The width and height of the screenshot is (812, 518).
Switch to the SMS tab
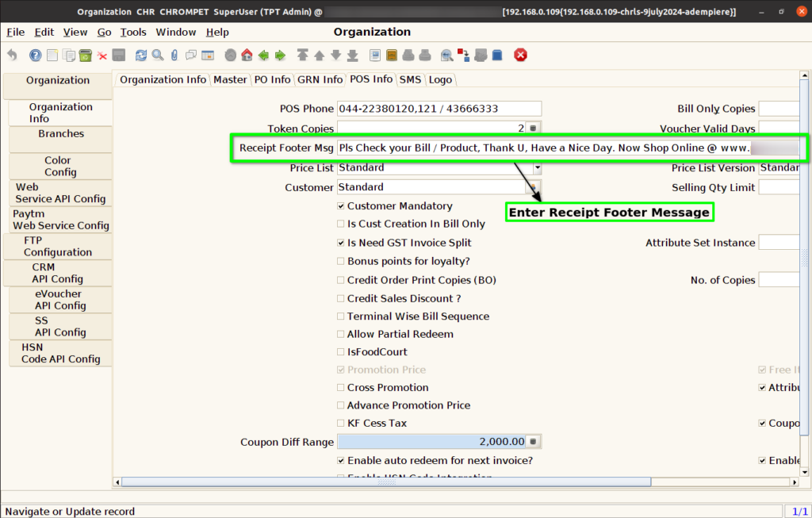410,79
